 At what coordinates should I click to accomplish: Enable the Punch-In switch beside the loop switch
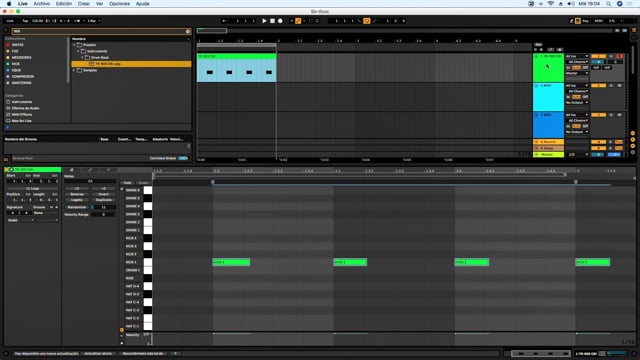point(359,21)
